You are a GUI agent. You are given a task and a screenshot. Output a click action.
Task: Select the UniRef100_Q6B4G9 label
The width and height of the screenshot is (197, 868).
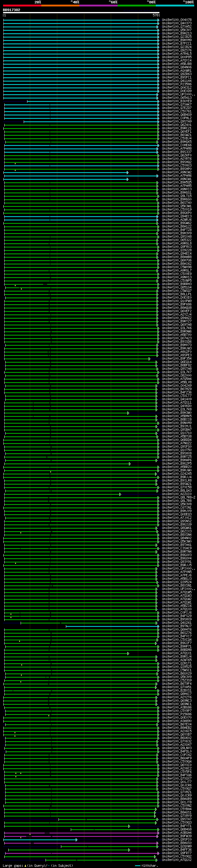(177, 115)
